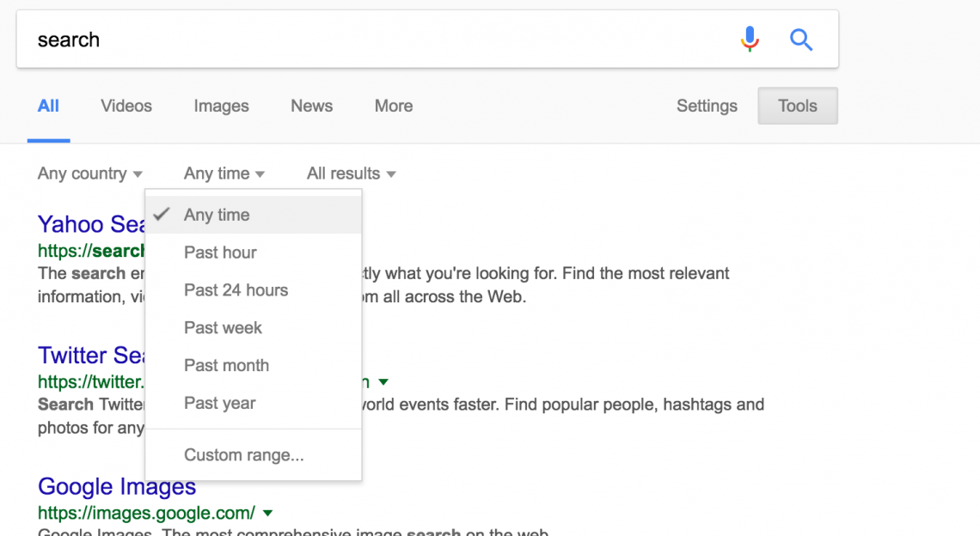Click inside the search input field
980x536 pixels.
point(344,39)
